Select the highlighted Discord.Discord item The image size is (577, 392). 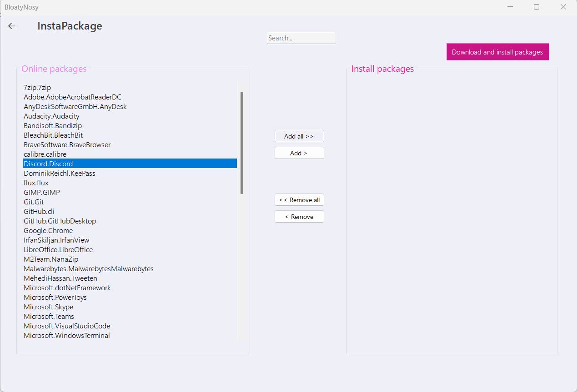click(48, 164)
